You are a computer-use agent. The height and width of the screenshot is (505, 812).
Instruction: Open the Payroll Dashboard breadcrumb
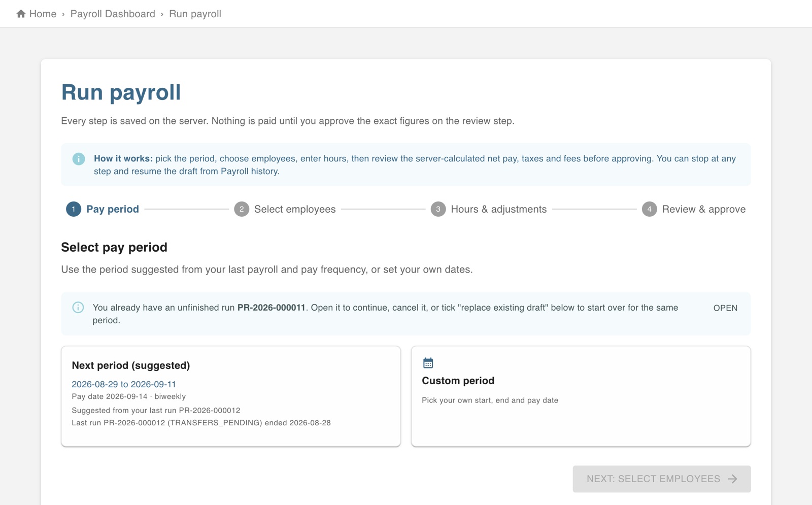point(113,14)
